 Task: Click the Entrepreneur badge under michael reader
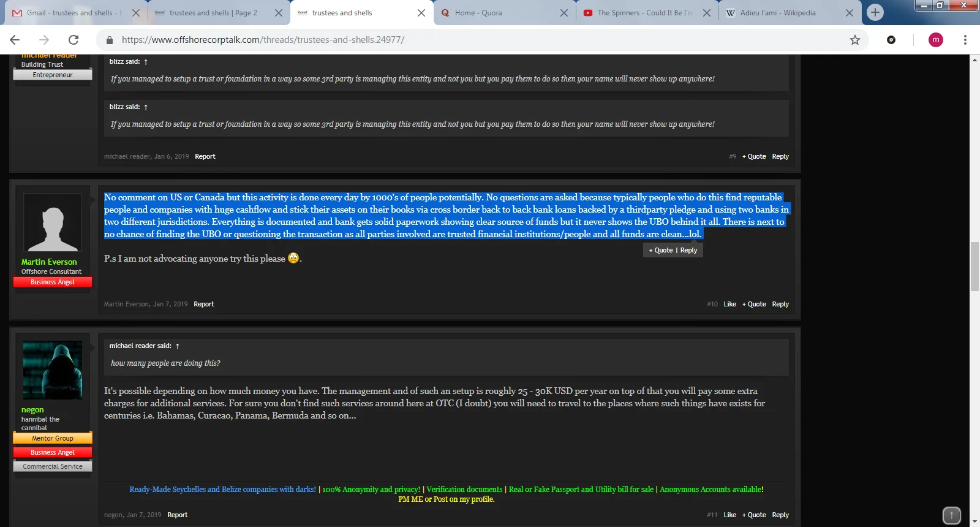coord(53,75)
